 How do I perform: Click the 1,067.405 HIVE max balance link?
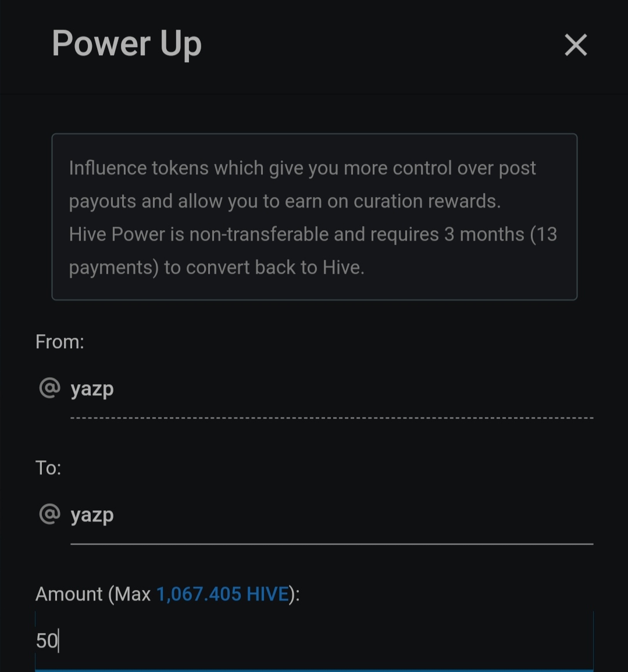(223, 594)
